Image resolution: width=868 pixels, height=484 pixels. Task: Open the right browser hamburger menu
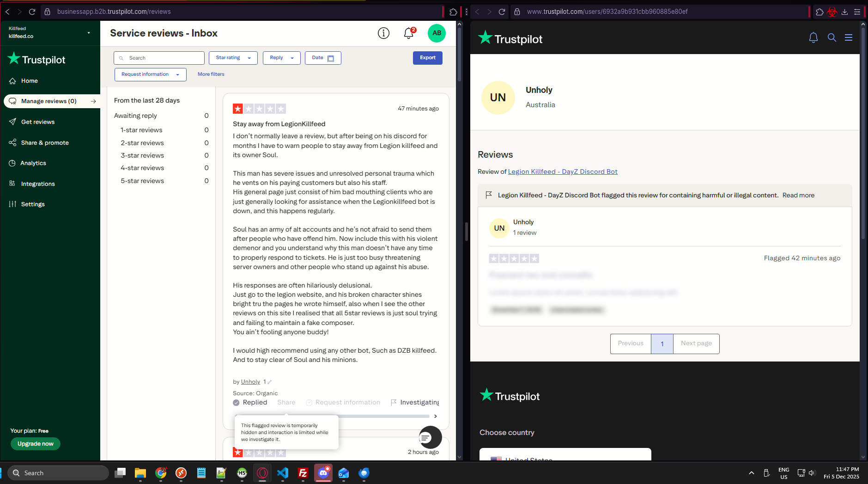pos(857,12)
